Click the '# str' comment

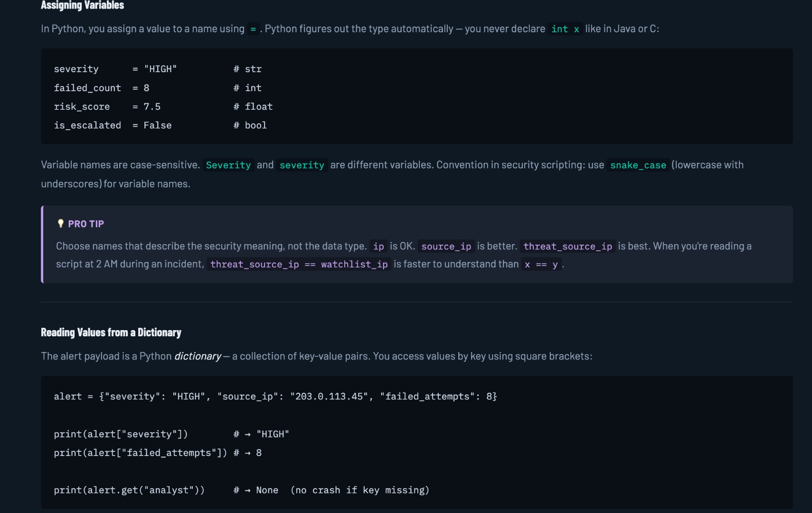[x=247, y=69]
